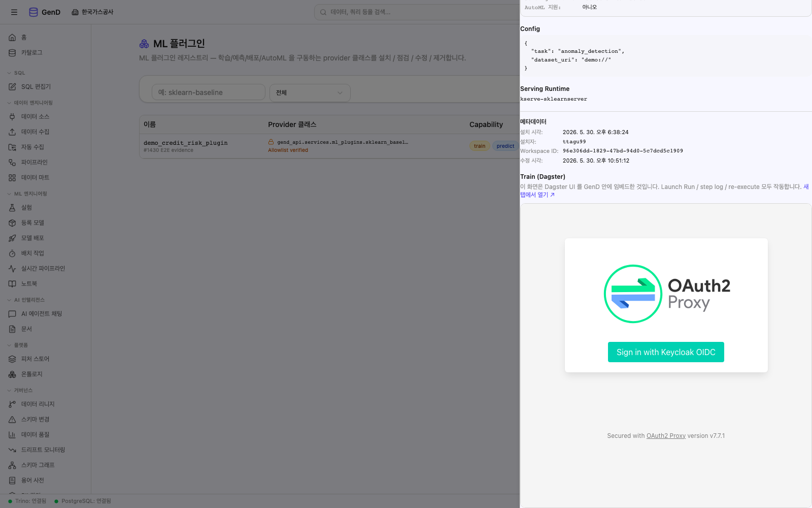Click the 피처 스토어 layers icon
Image resolution: width=812 pixels, height=508 pixels.
point(12,359)
